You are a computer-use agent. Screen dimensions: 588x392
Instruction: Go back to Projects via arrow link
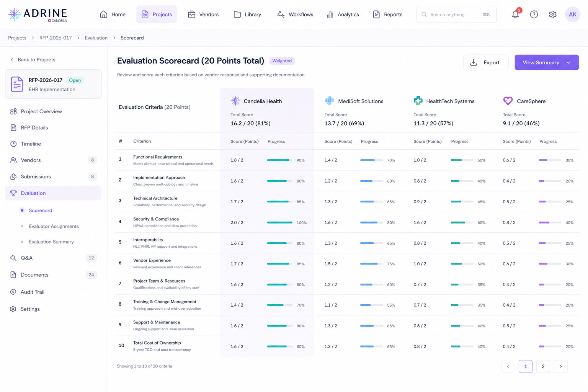tap(33, 60)
